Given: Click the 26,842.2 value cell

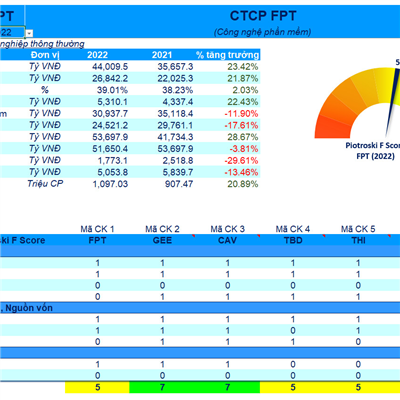Looking at the screenshot, I should click(x=110, y=78).
